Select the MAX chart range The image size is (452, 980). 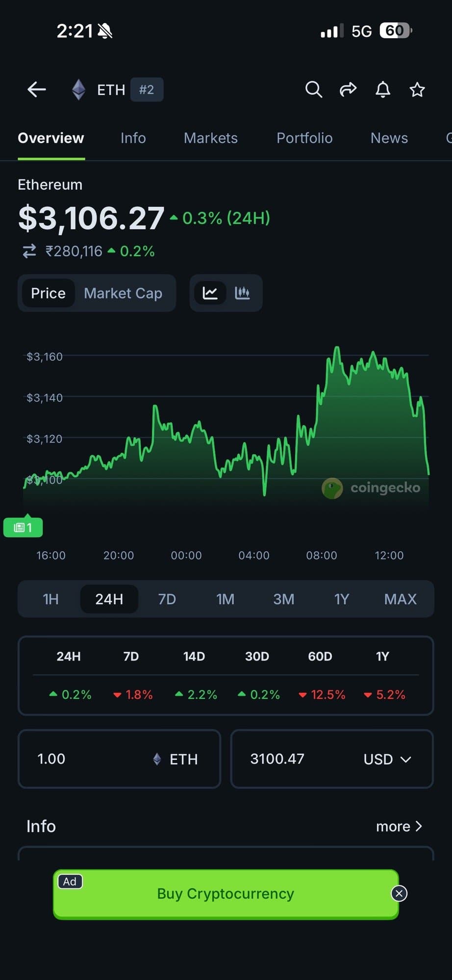point(400,599)
